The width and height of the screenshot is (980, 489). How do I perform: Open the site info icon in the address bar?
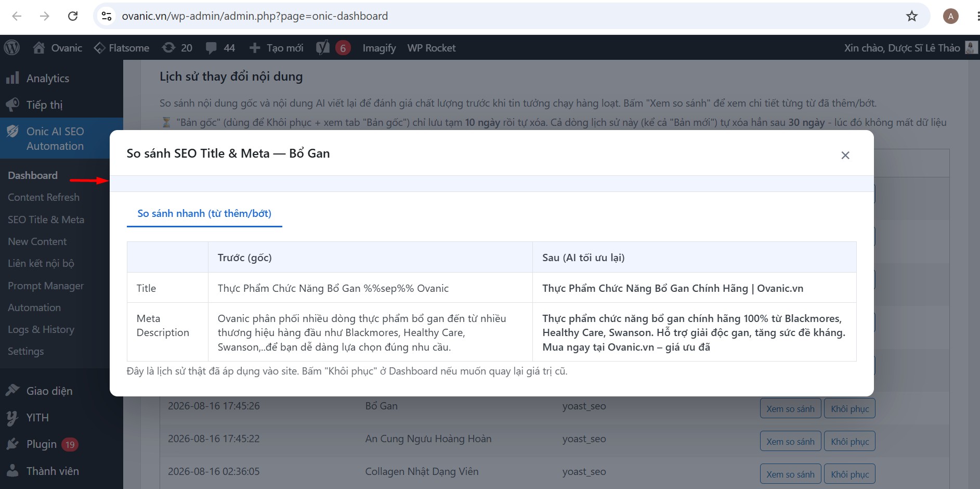(x=107, y=16)
